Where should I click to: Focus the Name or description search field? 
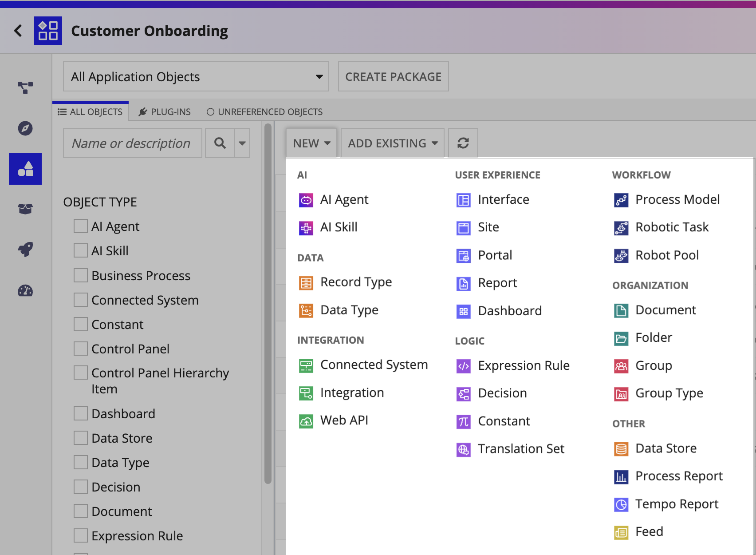tap(133, 143)
